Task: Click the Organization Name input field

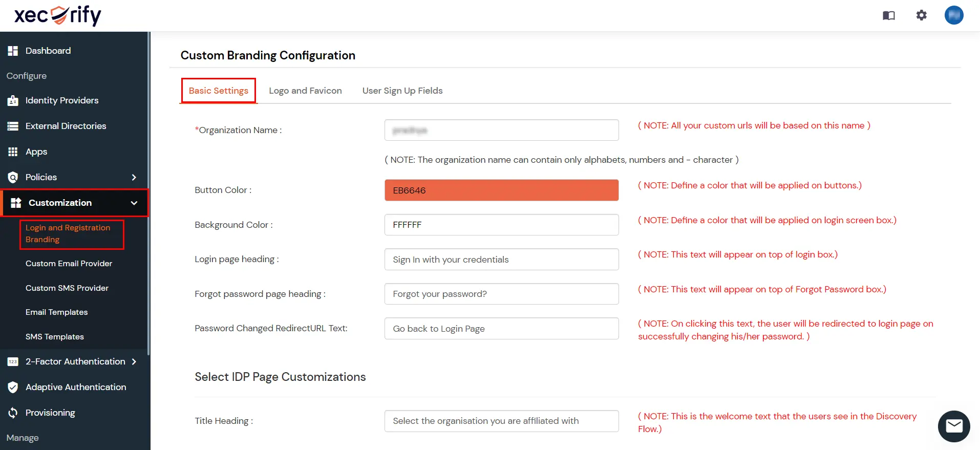Action: coord(502,130)
